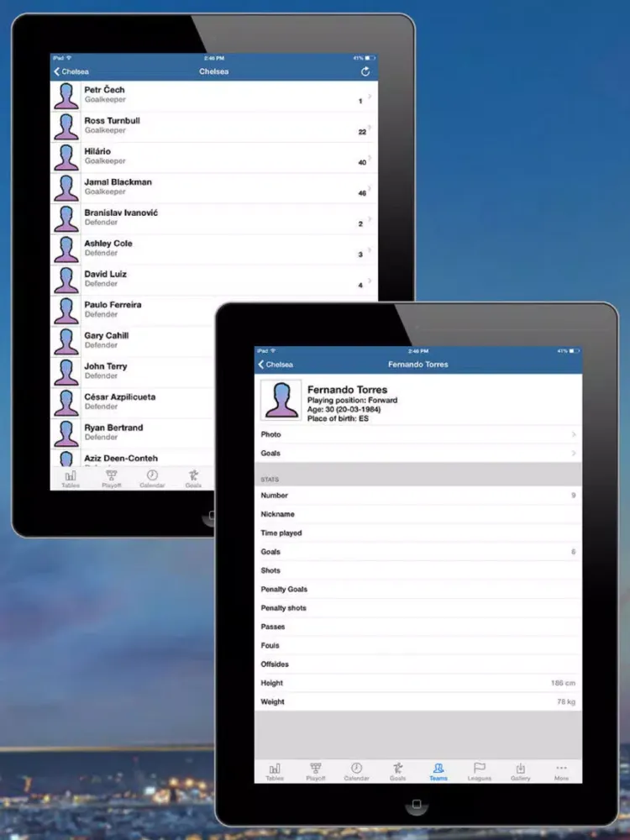This screenshot has height=840, width=630.
Task: Switch to Goals tab on Torres screen
Action: pyautogui.click(x=397, y=772)
